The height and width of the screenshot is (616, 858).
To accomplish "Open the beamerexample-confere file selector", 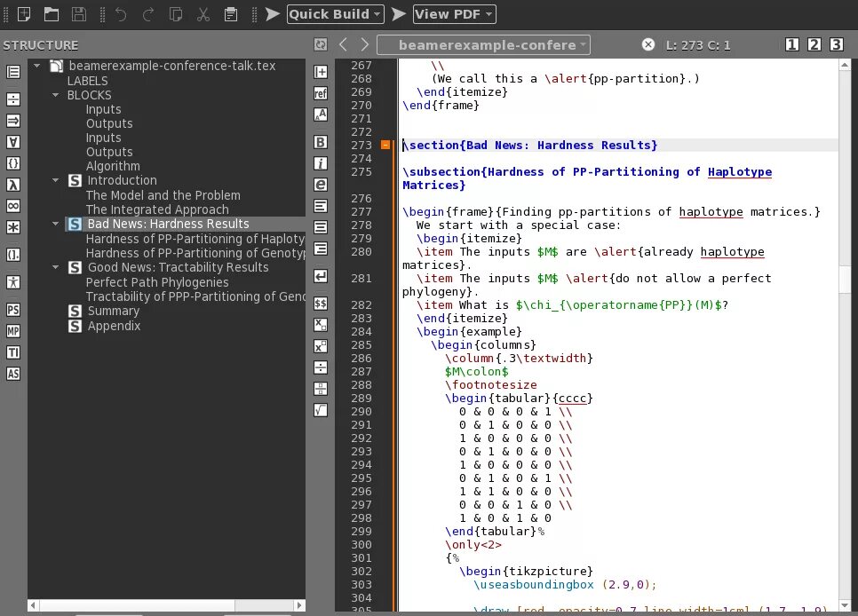I will click(484, 45).
